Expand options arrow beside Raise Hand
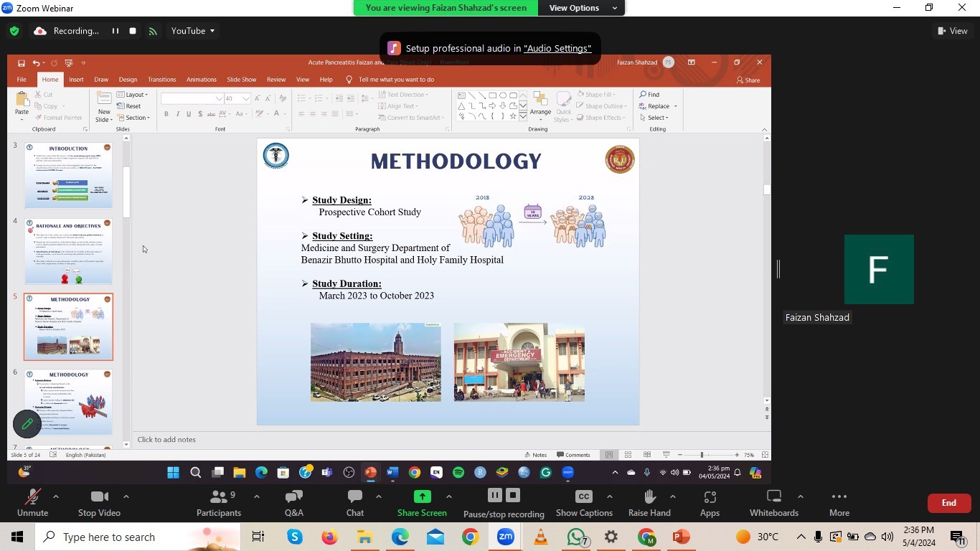Screen dimensions: 980x551 (x=673, y=496)
